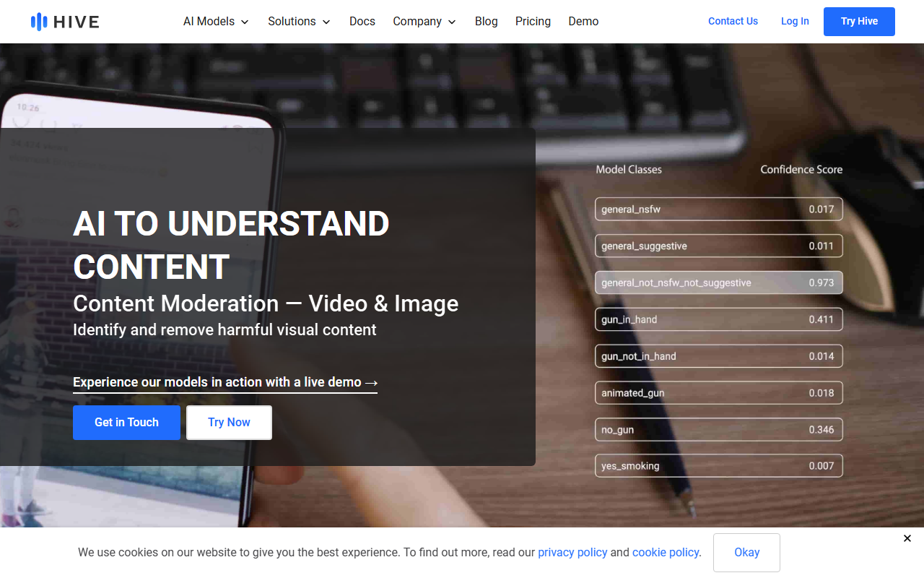
Task: Open the privacy policy link
Action: pyautogui.click(x=572, y=552)
